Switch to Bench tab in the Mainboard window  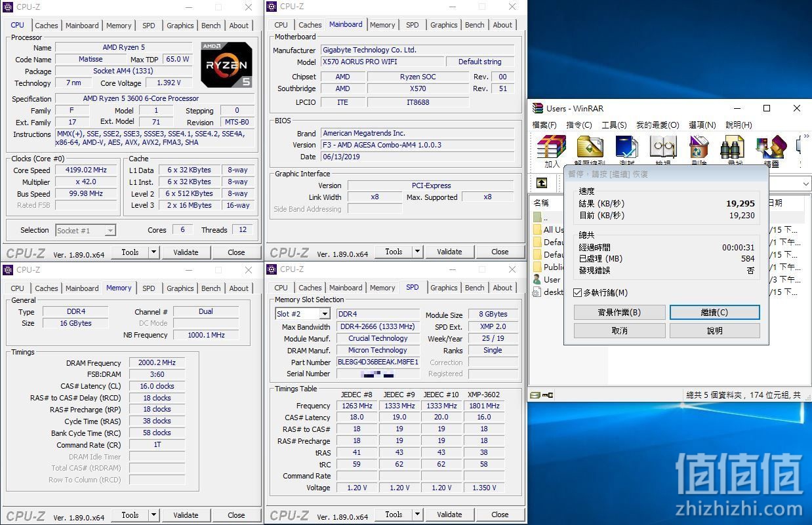coord(475,25)
